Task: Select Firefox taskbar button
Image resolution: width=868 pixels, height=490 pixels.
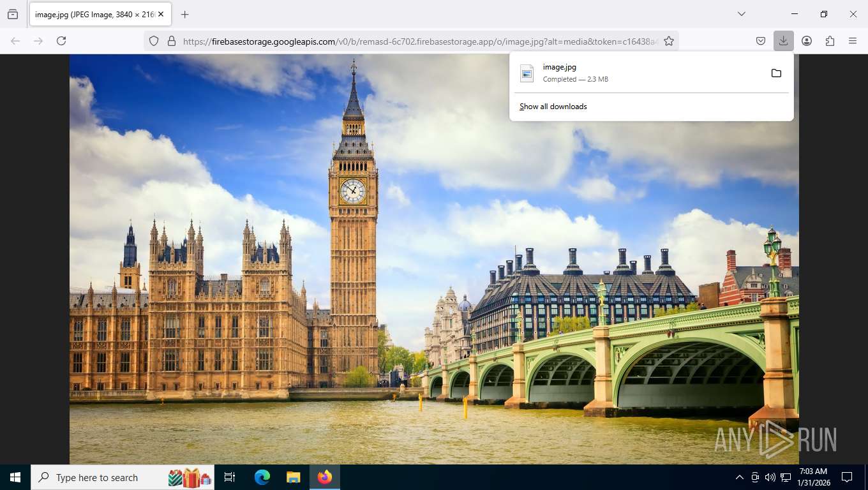Action: (x=325, y=477)
